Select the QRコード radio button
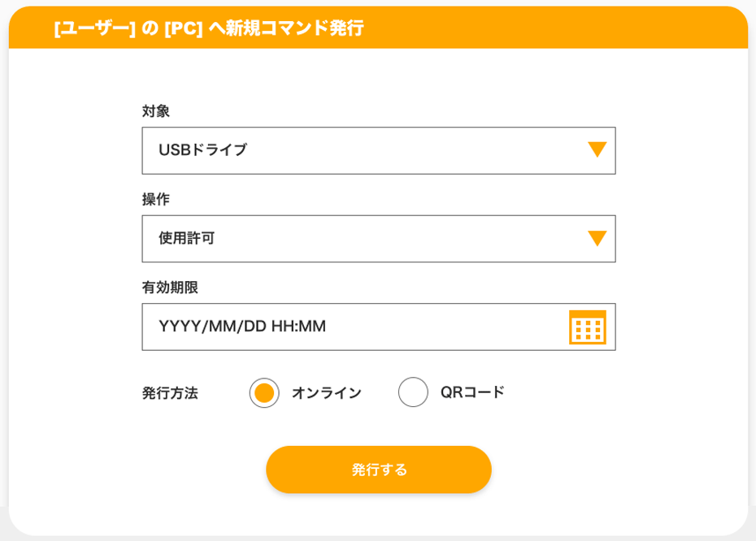This screenshot has width=756, height=541. click(413, 392)
